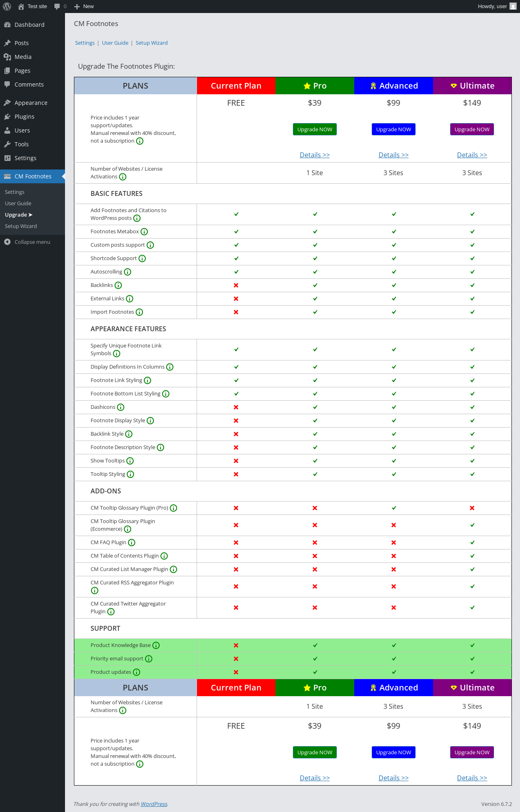Show info for Autoscrolling feature
The image size is (520, 812).
click(128, 272)
